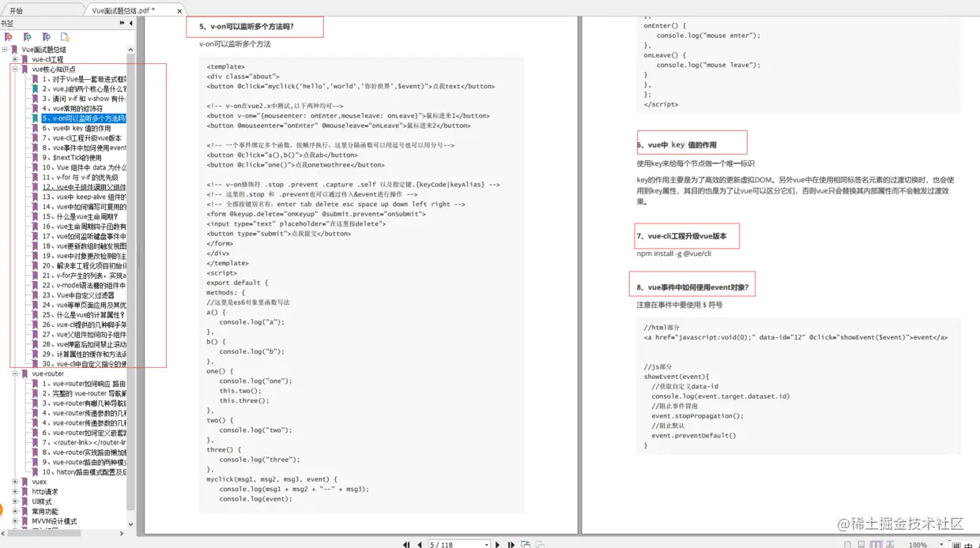Click the double-arrow expand button in bookmarks header
Screen dimensions: 980x548
click(x=122, y=23)
